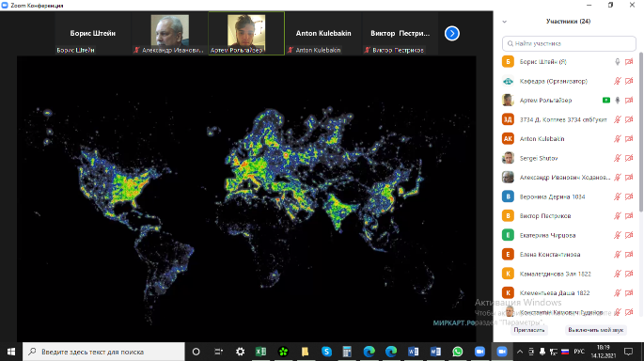This screenshot has height=361, width=644.
Task: Click muted mic icon next to Sergei Shutov
Action: point(617,158)
